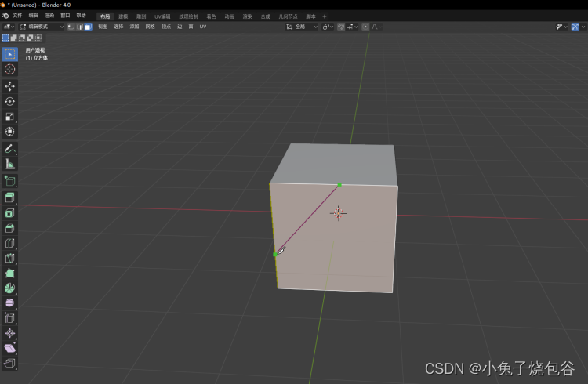Open the 帮助 menu
Image resolution: width=588 pixels, height=384 pixels.
coord(81,16)
